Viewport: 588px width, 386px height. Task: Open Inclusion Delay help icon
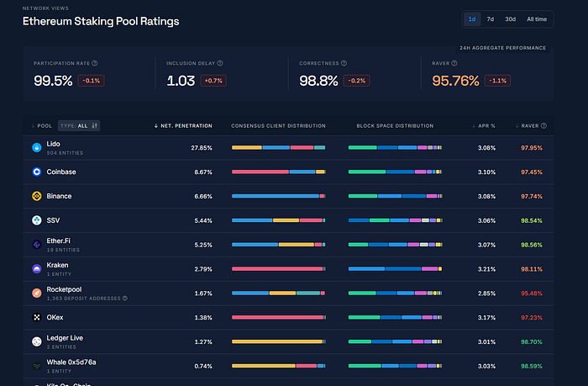coord(220,63)
